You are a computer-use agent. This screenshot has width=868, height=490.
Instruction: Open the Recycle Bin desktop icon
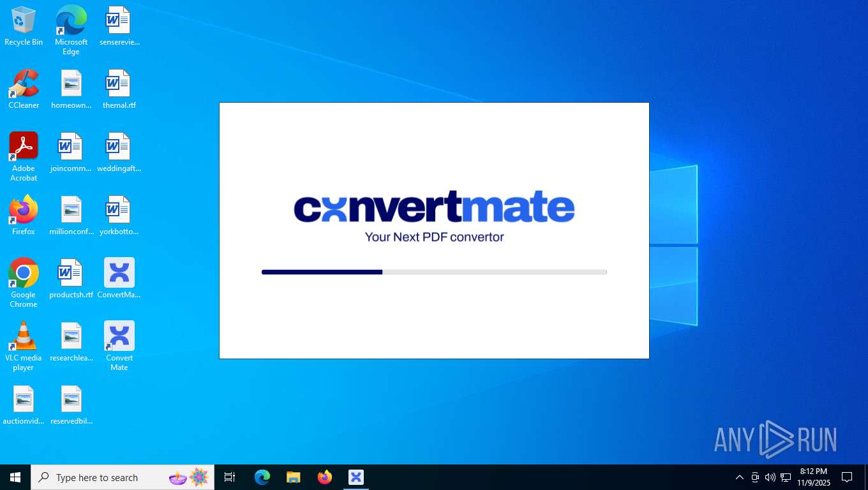pyautogui.click(x=24, y=27)
